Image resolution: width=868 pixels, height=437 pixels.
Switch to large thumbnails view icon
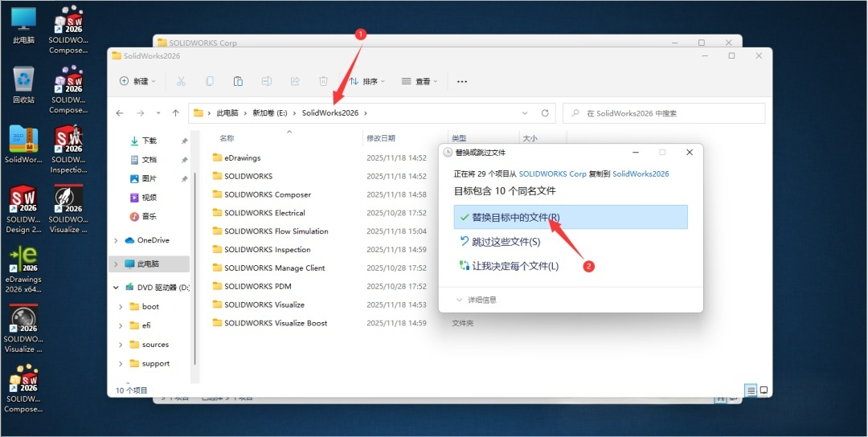[x=764, y=390]
